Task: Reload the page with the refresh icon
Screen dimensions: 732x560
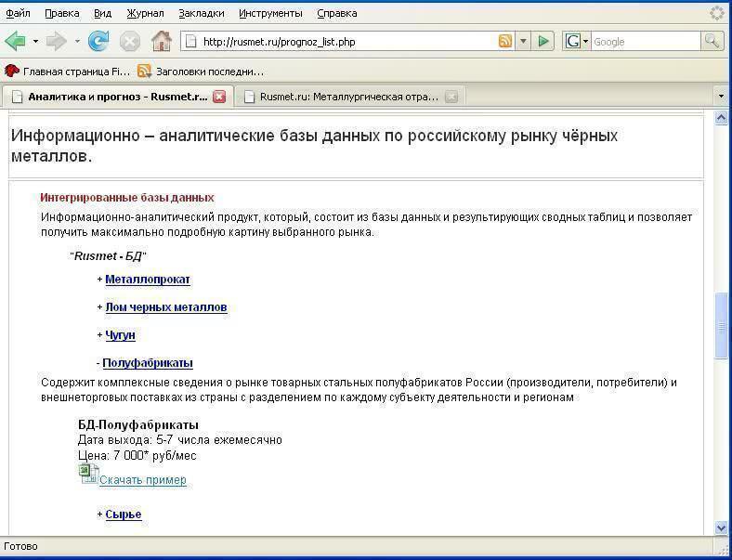Action: coord(98,41)
